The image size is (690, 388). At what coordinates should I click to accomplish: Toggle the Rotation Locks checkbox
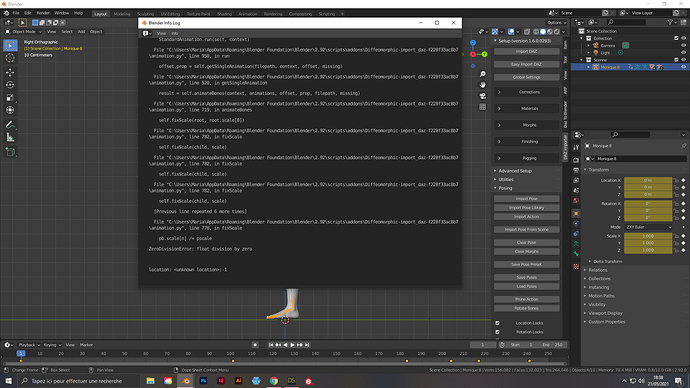497,332
